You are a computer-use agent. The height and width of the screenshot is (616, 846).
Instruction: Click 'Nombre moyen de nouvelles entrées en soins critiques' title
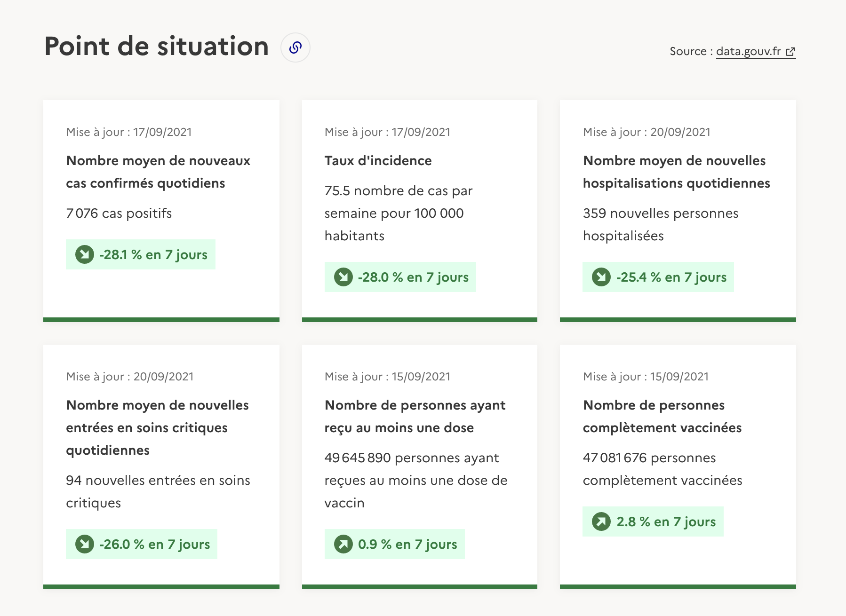click(158, 427)
